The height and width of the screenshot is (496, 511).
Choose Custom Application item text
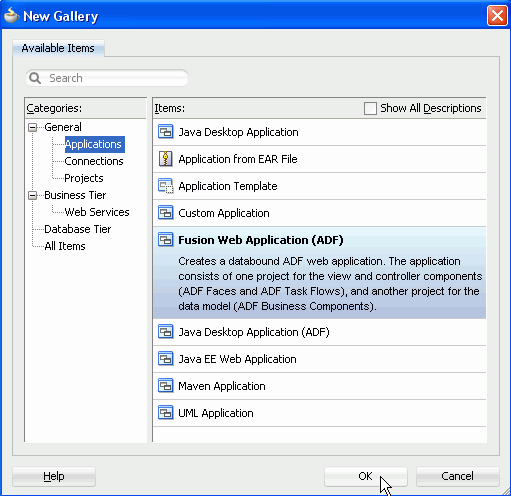click(224, 213)
